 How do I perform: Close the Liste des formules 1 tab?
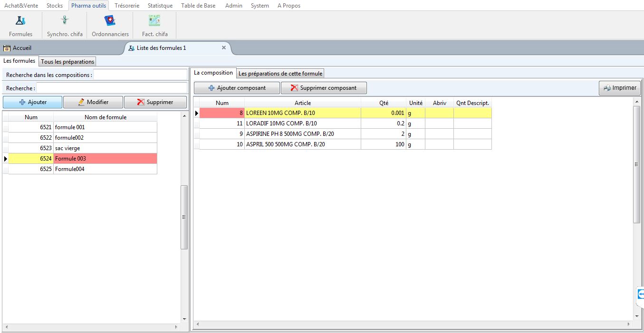coord(224,48)
